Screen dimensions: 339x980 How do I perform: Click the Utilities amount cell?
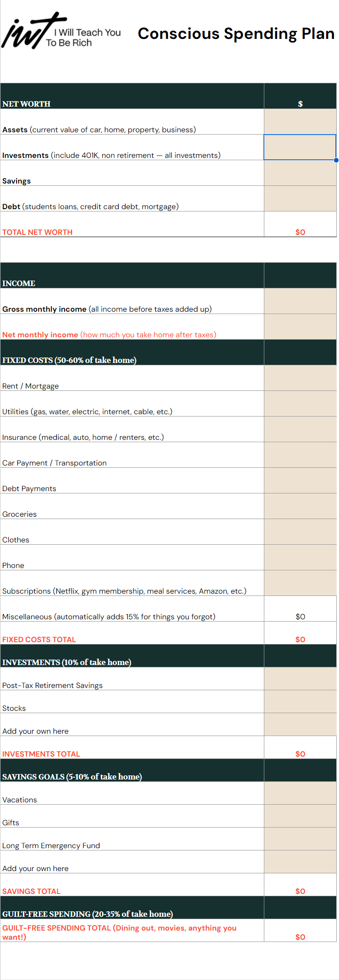tap(300, 404)
